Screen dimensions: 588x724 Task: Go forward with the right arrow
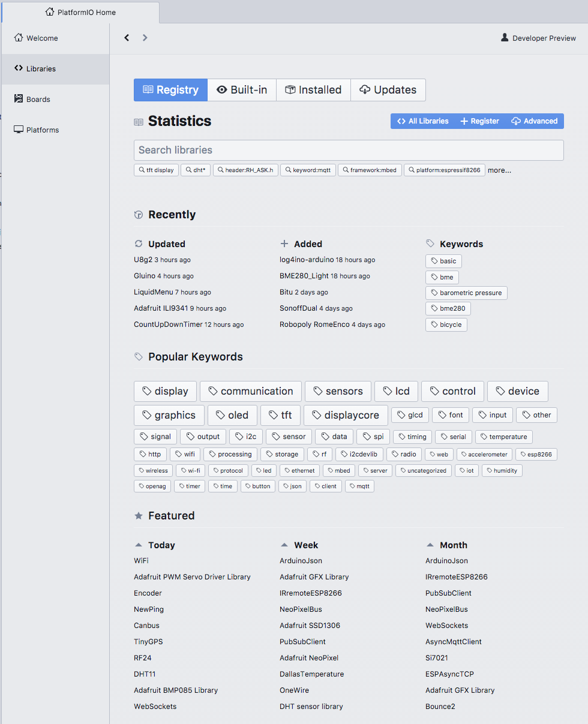coord(145,38)
